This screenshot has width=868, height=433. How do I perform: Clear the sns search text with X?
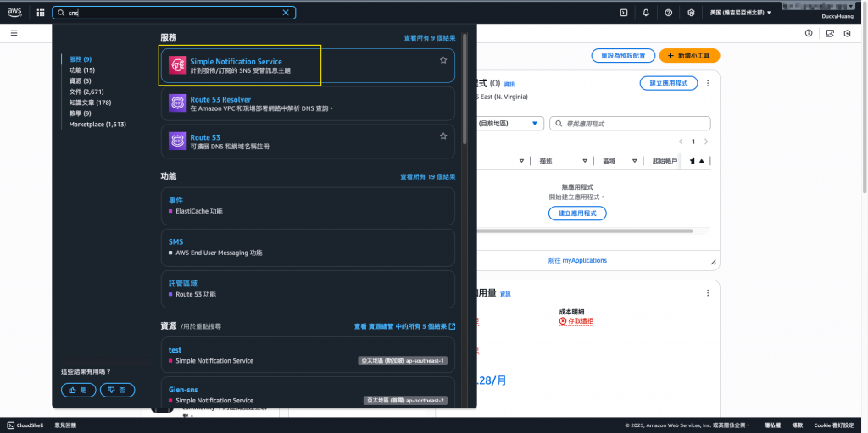tap(286, 13)
